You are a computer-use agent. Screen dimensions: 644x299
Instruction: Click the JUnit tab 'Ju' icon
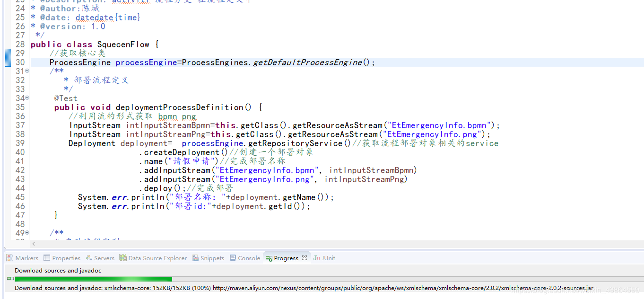(317, 258)
